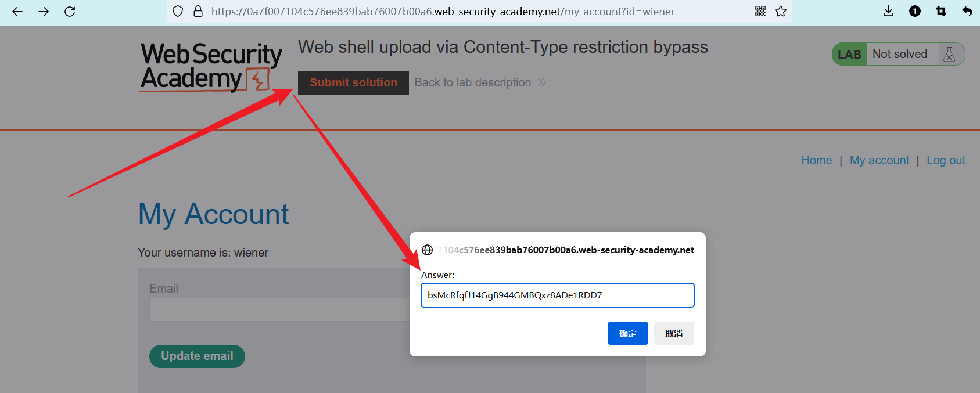
Task: Bookmark page with the star icon
Action: tap(781, 11)
